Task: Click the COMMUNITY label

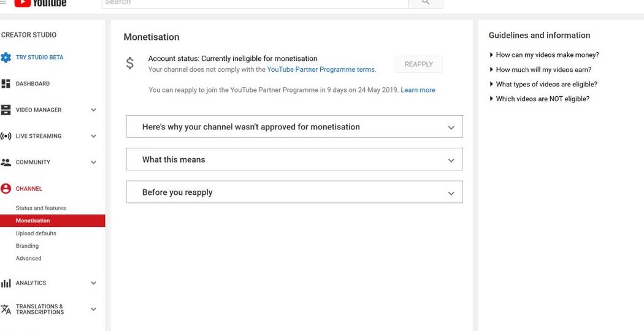Action: 33,162
